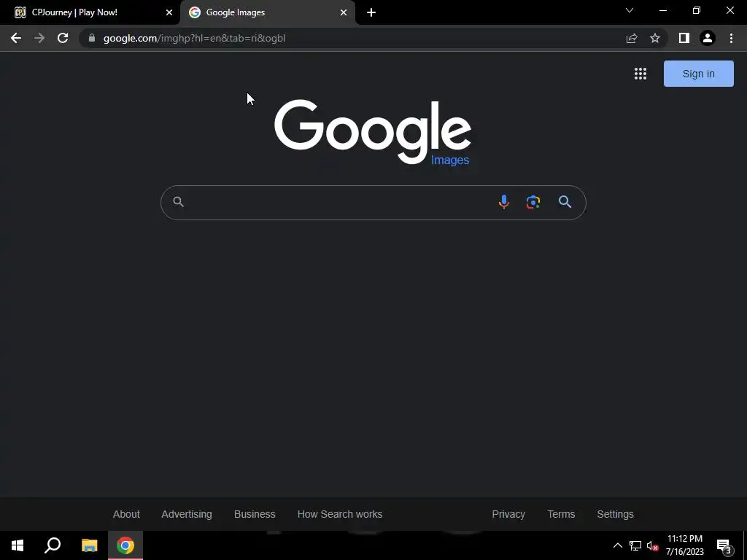Show hidden system tray icons

click(617, 545)
